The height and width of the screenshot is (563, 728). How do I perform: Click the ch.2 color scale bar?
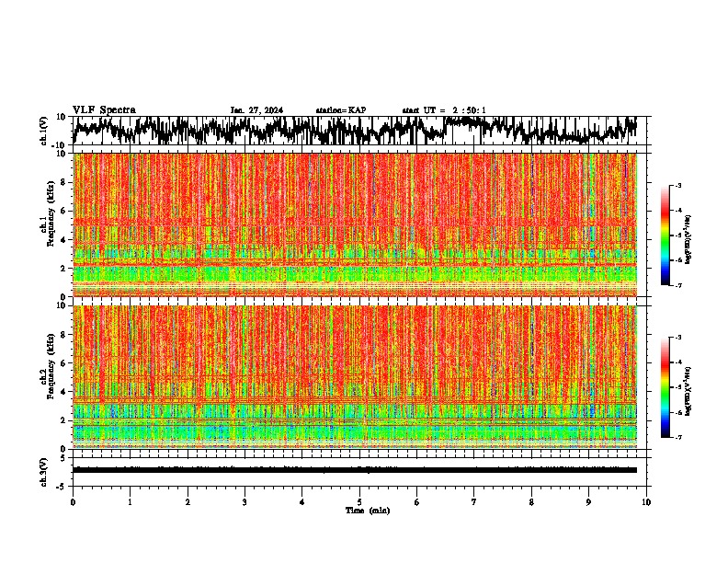pyautogui.click(x=665, y=387)
